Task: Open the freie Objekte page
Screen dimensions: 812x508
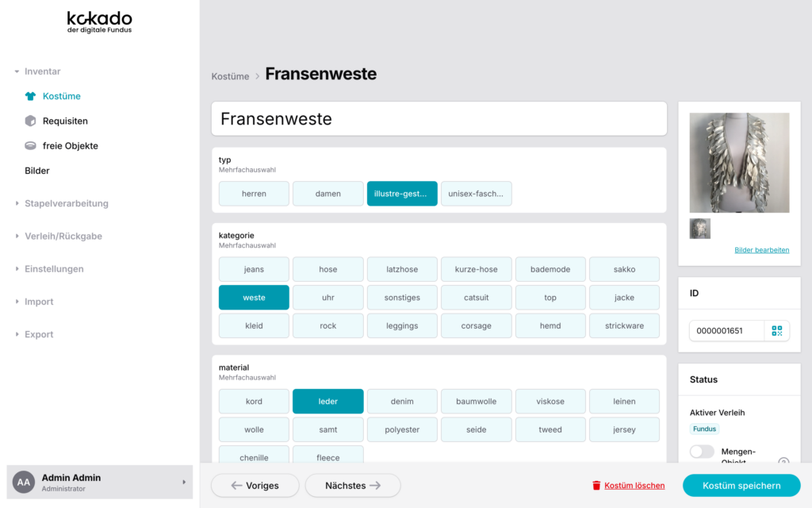Action: [x=71, y=146]
